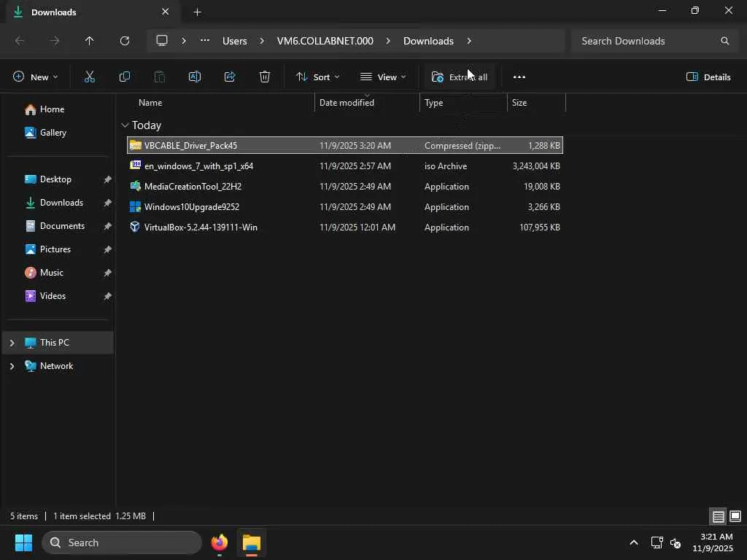Screen dimensions: 747x560
Task: Show hidden path with address bar ellipsis
Action: coord(205,41)
